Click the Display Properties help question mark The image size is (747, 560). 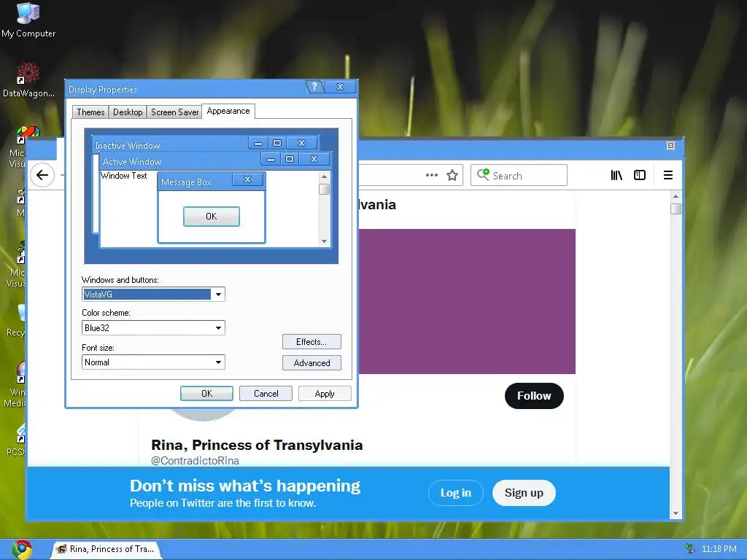pos(314,87)
